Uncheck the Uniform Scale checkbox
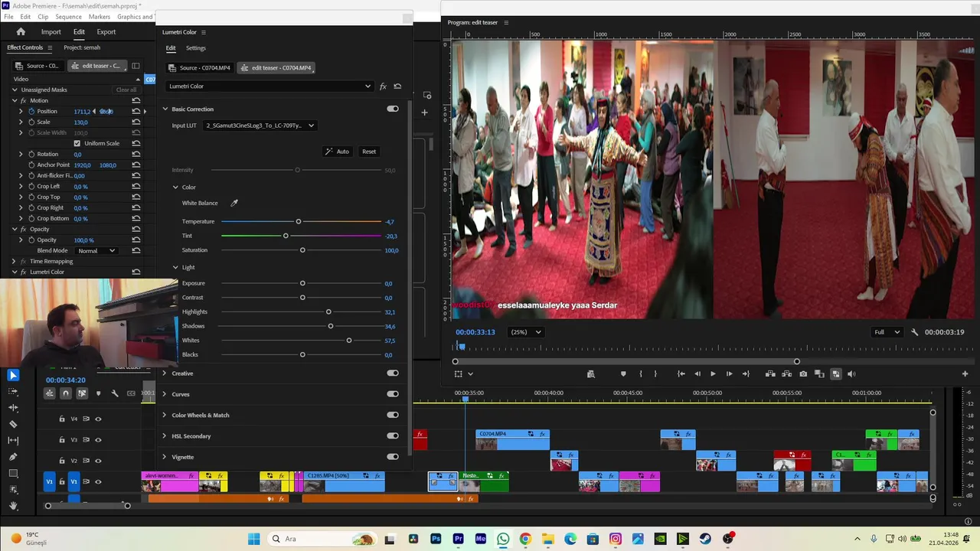The image size is (980, 551). (77, 143)
